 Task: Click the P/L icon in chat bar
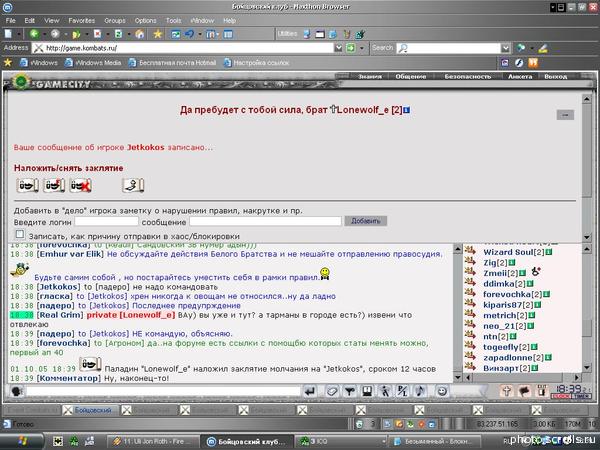tap(402, 391)
